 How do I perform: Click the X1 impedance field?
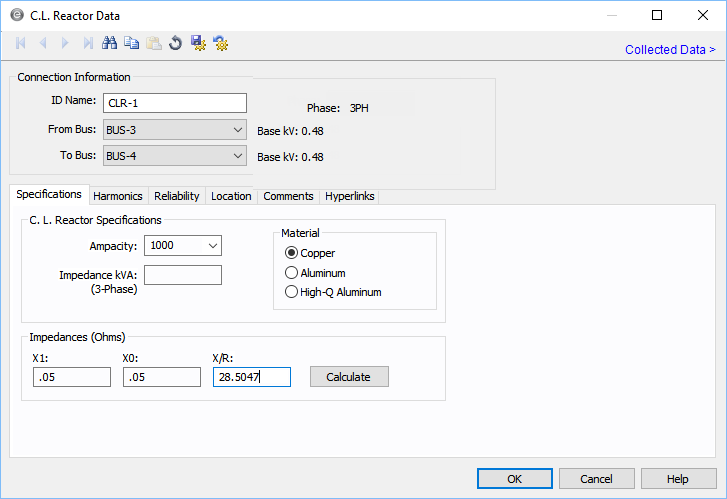(72, 377)
